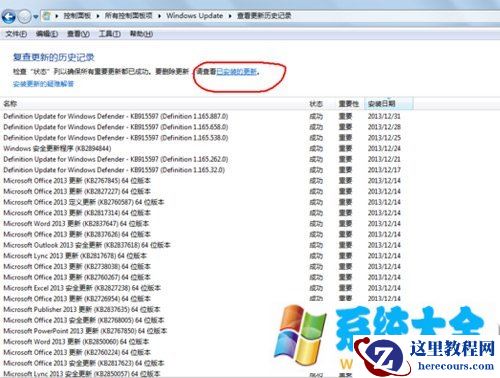Open the 查看(V) menu

pos(78,34)
